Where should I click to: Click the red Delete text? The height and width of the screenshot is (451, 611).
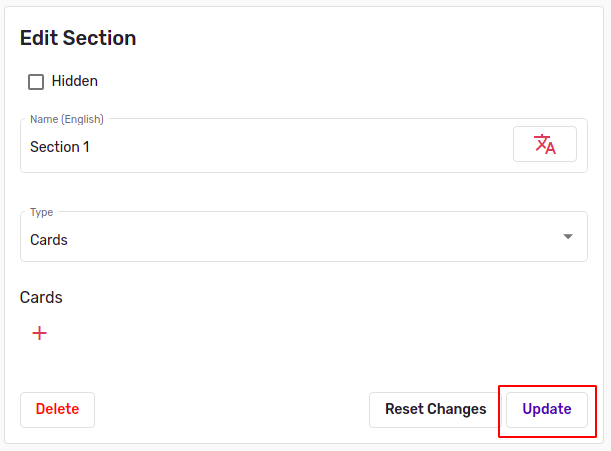(x=57, y=409)
